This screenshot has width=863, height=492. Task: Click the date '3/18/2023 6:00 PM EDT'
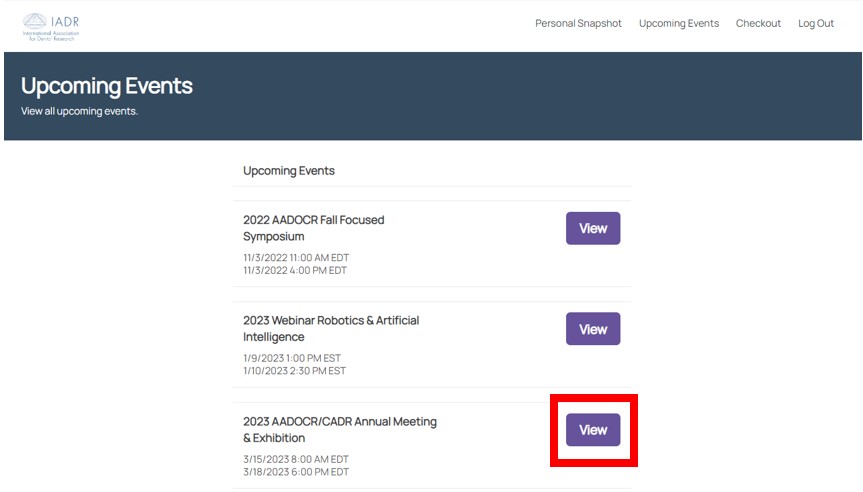tap(296, 472)
